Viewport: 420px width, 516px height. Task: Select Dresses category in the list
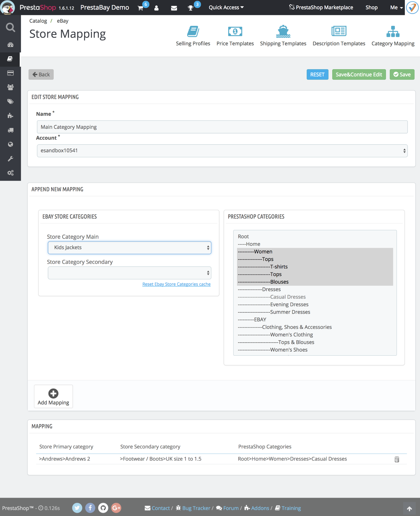coord(315,289)
